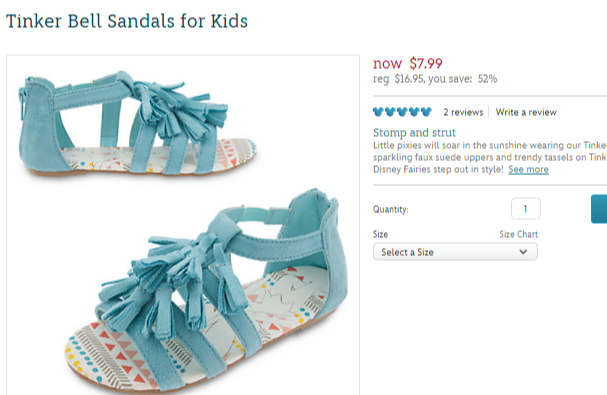
Task: Click the third Mickey rating icon
Action: pos(402,112)
